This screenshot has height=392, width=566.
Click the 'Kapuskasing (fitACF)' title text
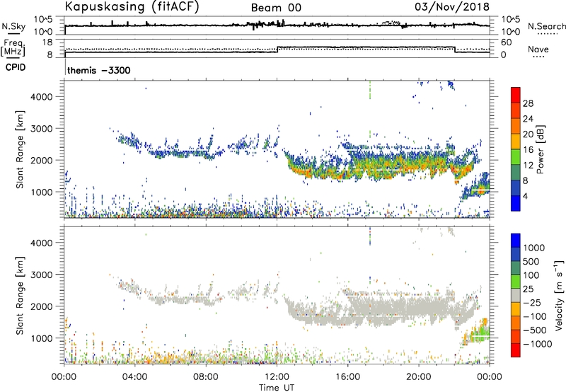(x=132, y=6)
